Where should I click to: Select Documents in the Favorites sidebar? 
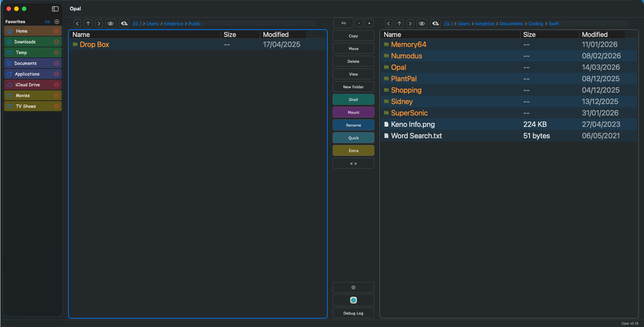point(25,63)
